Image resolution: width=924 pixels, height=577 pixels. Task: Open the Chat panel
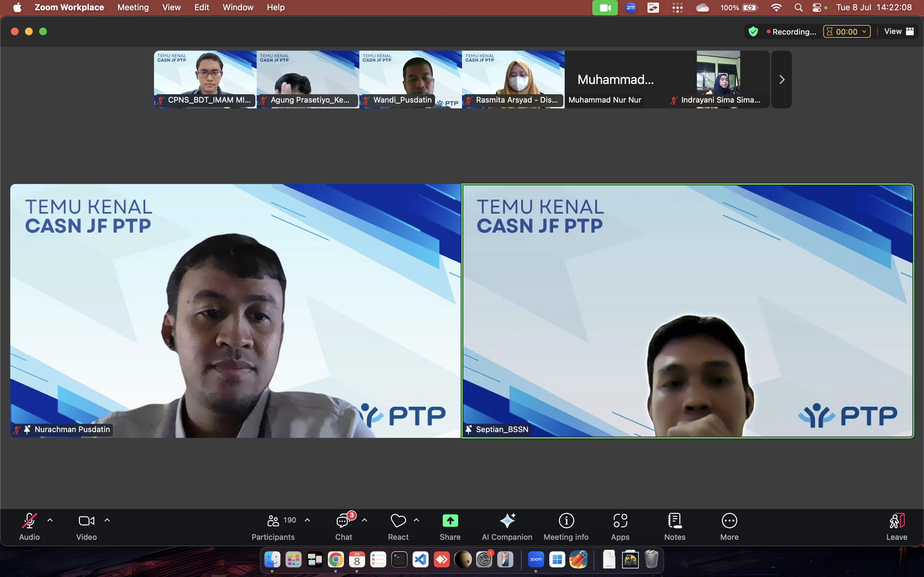pyautogui.click(x=343, y=527)
